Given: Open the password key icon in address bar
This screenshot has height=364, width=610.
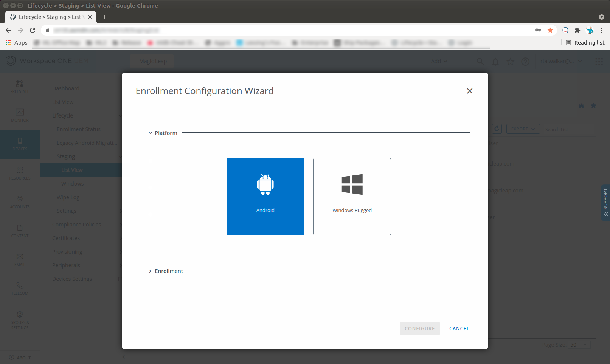Looking at the screenshot, I should click(538, 30).
